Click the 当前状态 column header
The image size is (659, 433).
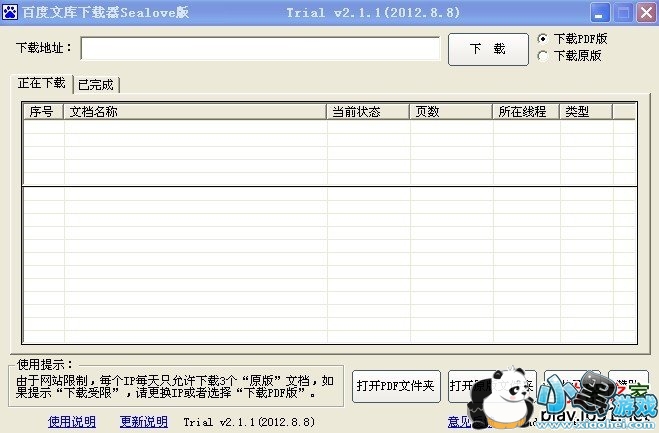click(x=368, y=111)
